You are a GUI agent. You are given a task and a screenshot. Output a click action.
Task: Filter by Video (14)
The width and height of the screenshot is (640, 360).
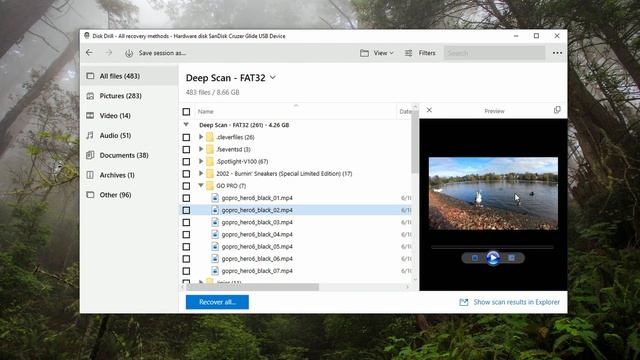pos(129,116)
